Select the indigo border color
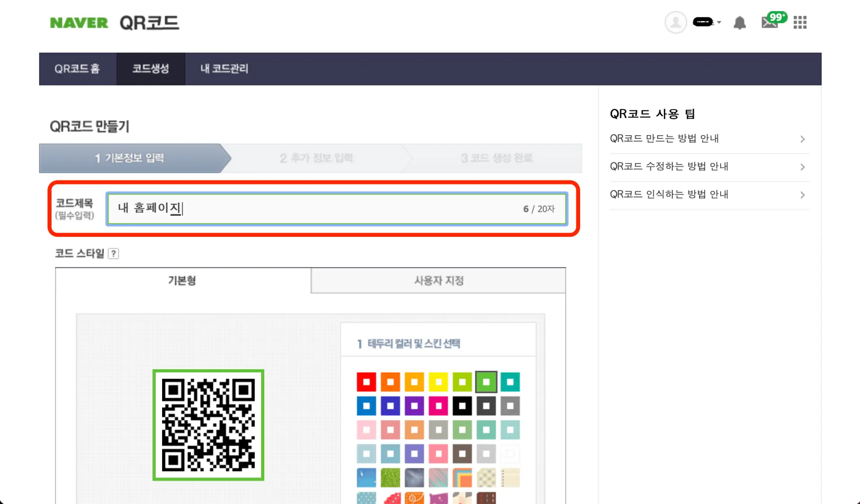Screen dimensions: 860x504 [391, 406]
